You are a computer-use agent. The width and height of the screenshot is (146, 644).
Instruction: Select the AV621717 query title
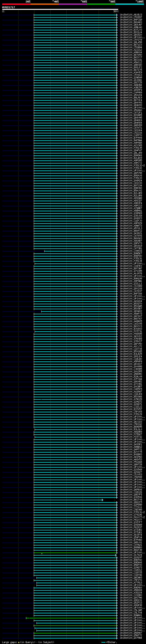tap(8, 7)
